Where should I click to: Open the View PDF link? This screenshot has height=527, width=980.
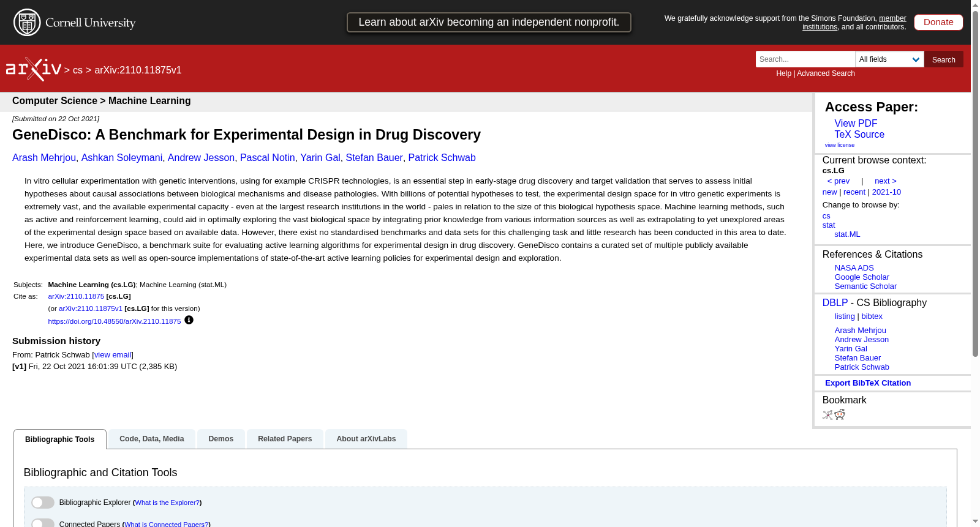[x=856, y=124]
